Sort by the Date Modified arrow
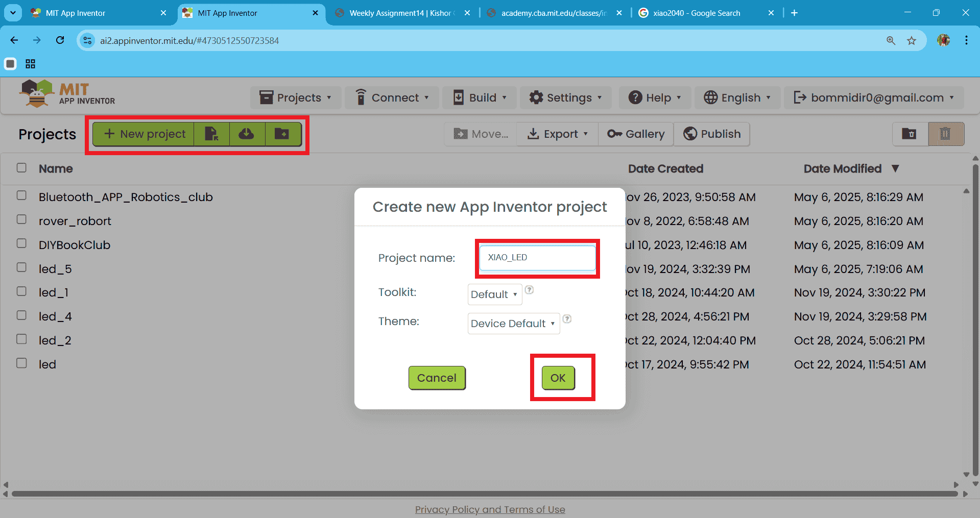The width and height of the screenshot is (980, 518). [895, 168]
